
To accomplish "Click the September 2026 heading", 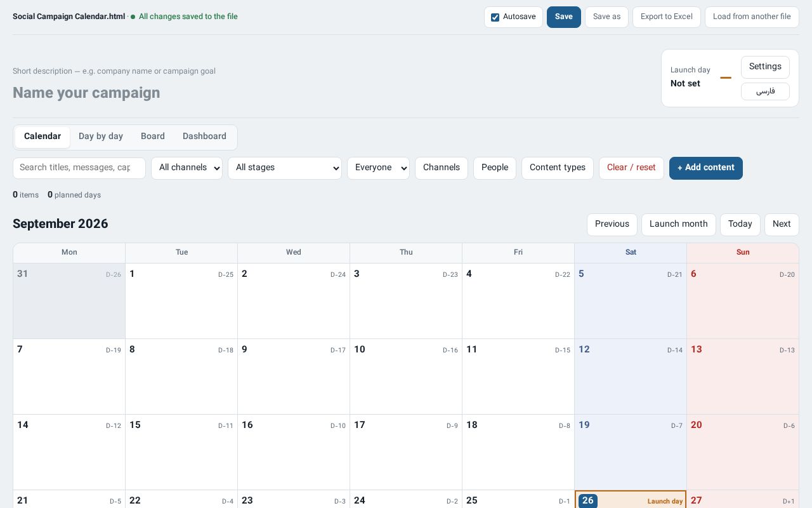I will 60,224.
